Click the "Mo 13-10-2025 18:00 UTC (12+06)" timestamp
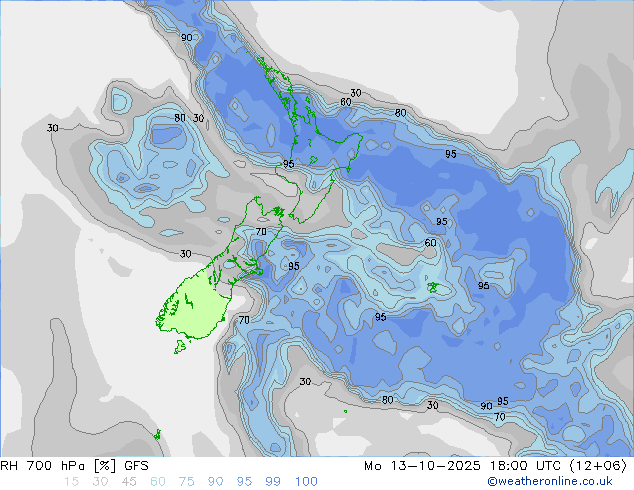This screenshot has width=634, height=490. (495, 466)
